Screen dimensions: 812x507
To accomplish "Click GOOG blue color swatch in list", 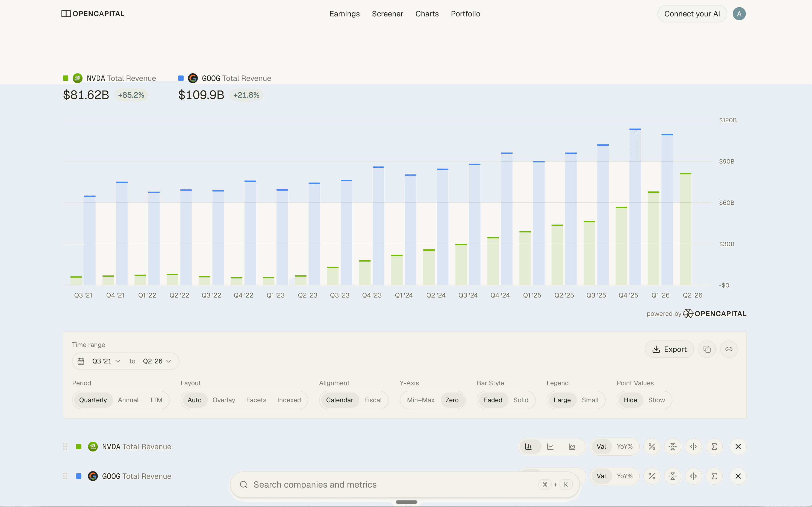I will (x=79, y=476).
